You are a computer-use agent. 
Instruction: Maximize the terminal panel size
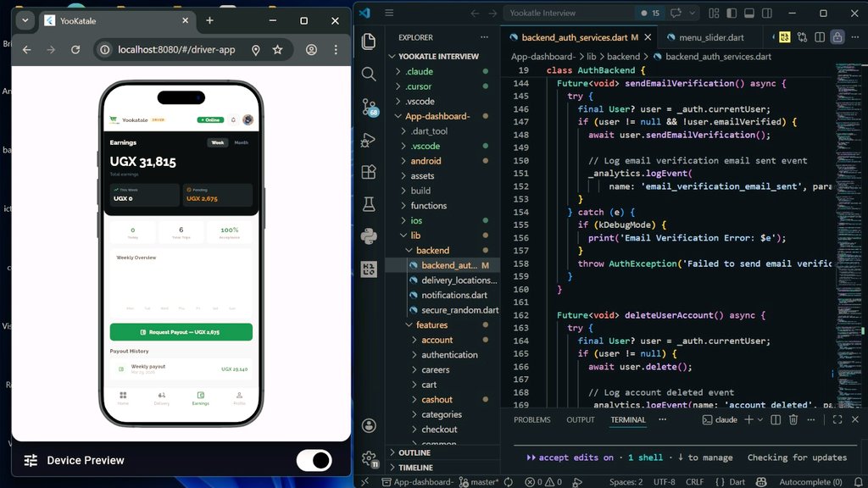[837, 420]
